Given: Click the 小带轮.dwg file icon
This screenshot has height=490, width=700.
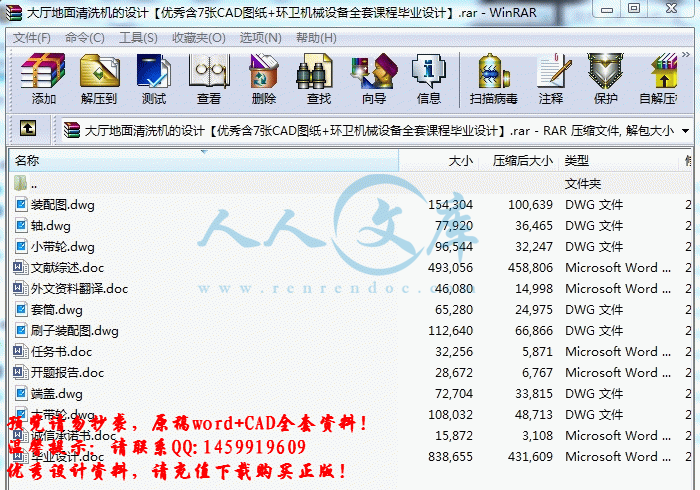Looking at the screenshot, I should (21, 246).
